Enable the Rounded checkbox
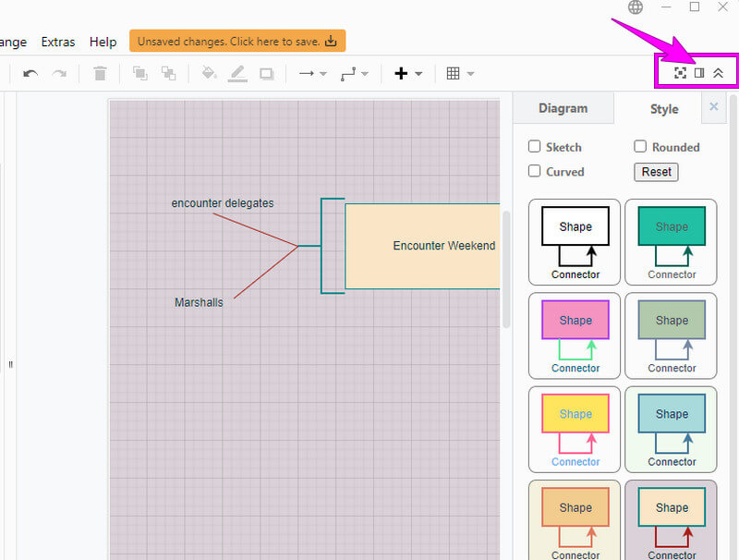This screenshot has width=739, height=560. click(x=640, y=146)
